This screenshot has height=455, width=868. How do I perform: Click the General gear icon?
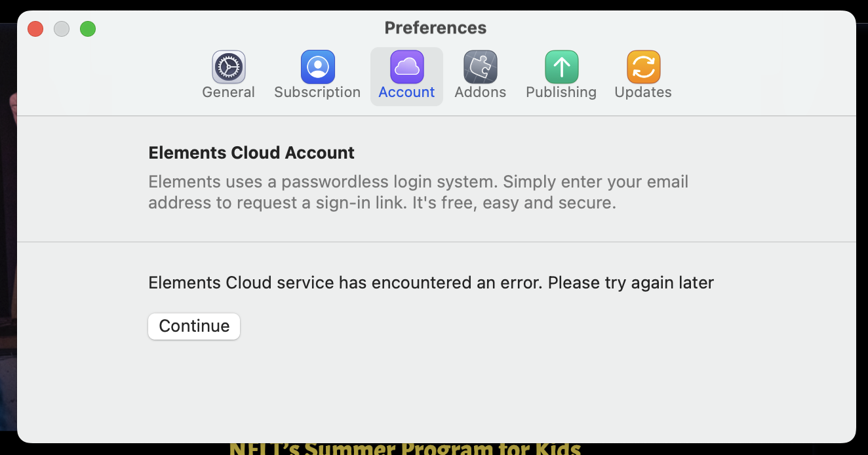(x=229, y=67)
